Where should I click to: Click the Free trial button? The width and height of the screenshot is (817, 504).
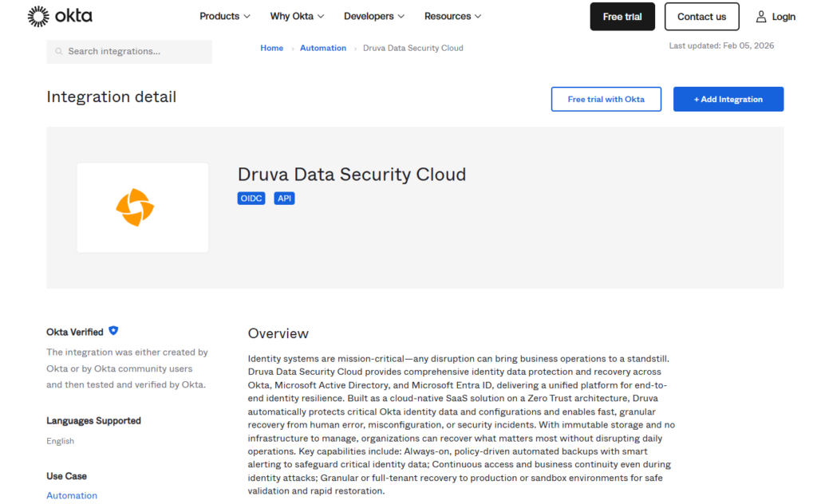point(622,16)
